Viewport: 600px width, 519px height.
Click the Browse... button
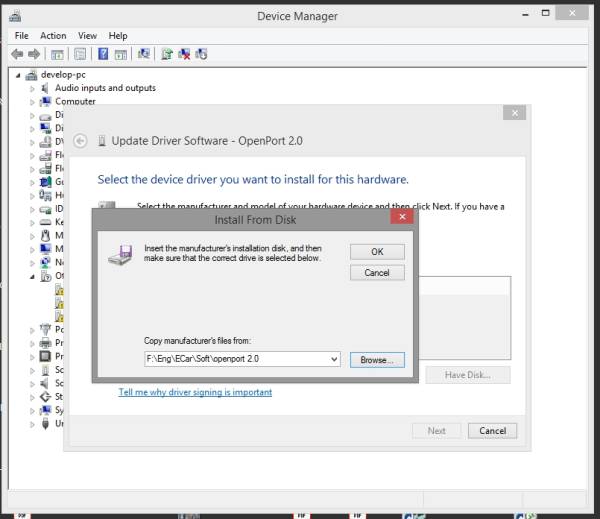pos(377,360)
